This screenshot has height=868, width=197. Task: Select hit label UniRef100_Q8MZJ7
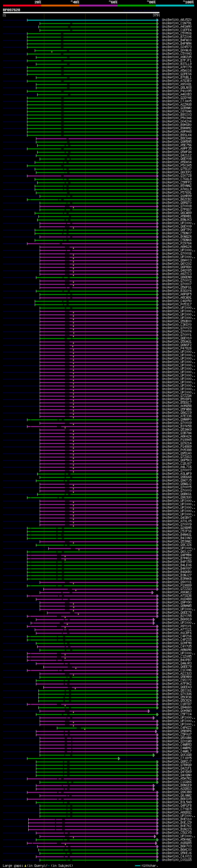click(x=176, y=761)
